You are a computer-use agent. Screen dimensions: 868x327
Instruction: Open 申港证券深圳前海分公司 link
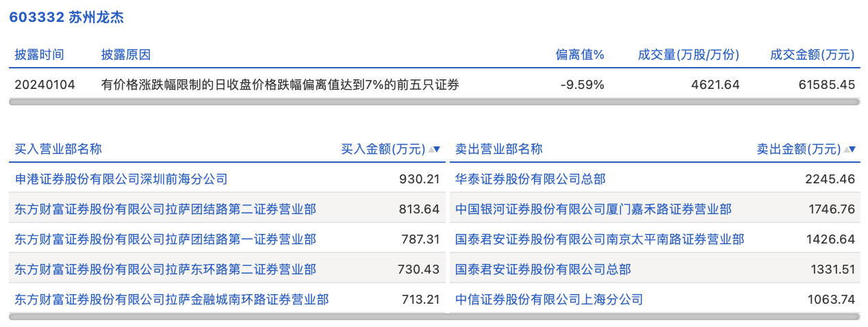121,179
